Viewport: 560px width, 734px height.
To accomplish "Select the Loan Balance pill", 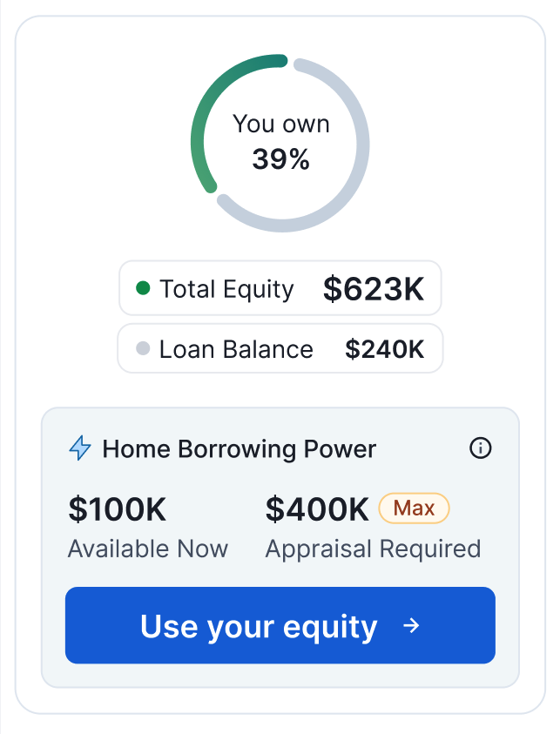I will (280, 348).
